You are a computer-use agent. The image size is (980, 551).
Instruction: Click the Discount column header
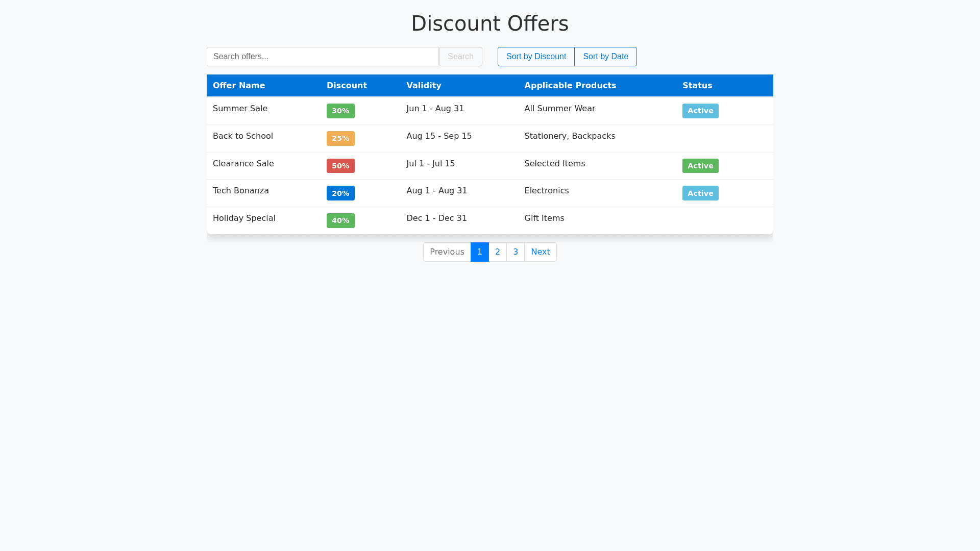347,86
